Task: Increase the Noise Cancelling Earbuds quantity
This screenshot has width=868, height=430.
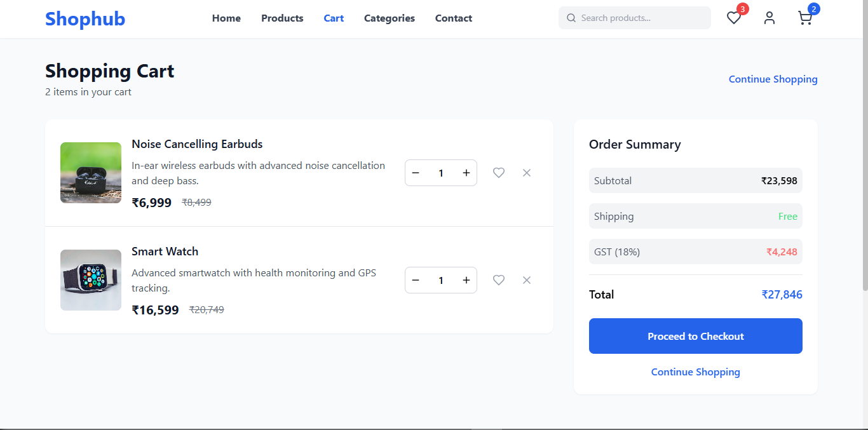Action: [466, 173]
